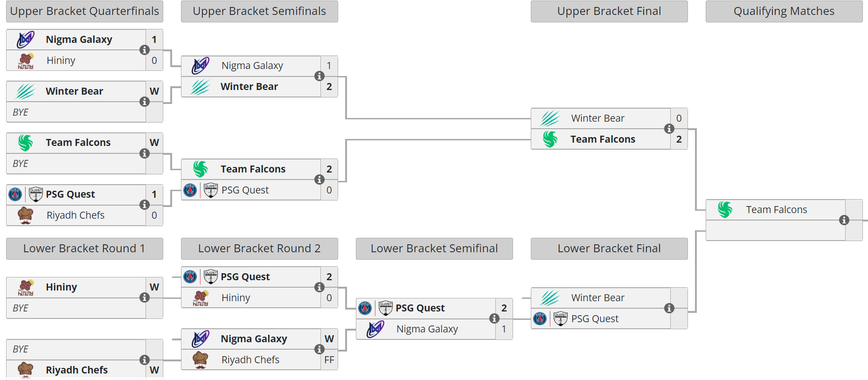
Task: Click PSG Quest shield logo in Lower Bracket Semifinal
Action: coord(385,308)
